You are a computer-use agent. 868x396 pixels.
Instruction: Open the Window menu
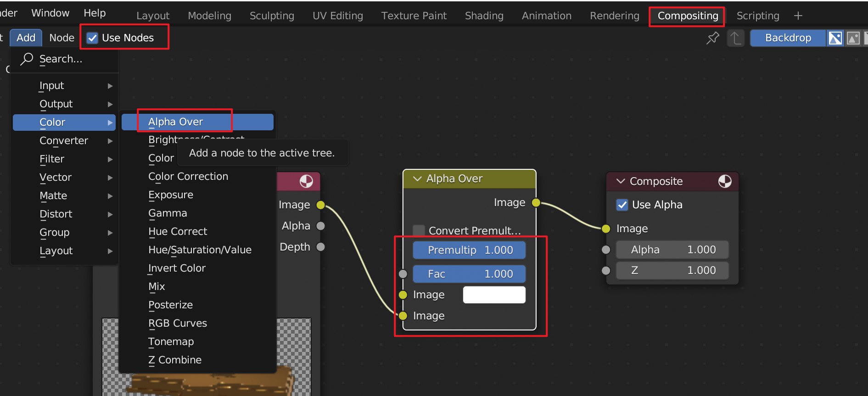tap(50, 13)
